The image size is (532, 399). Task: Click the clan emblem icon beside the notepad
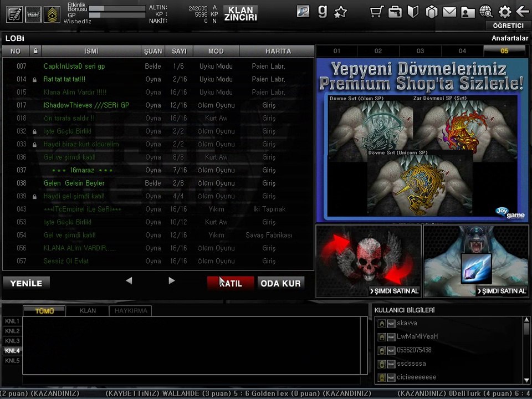[x=33, y=14]
